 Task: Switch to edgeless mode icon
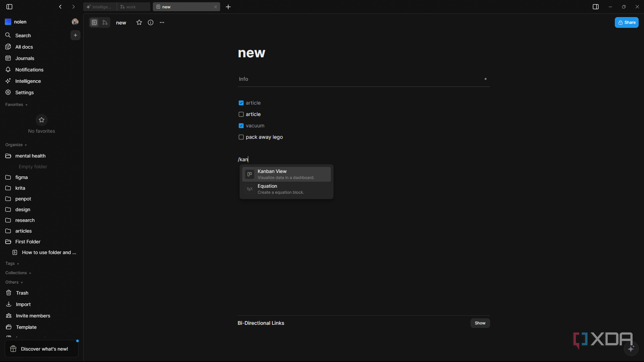click(x=105, y=22)
